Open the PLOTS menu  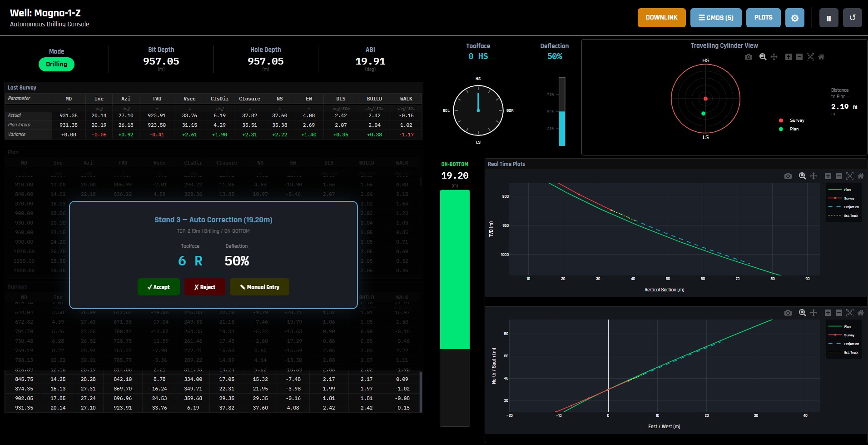click(764, 18)
